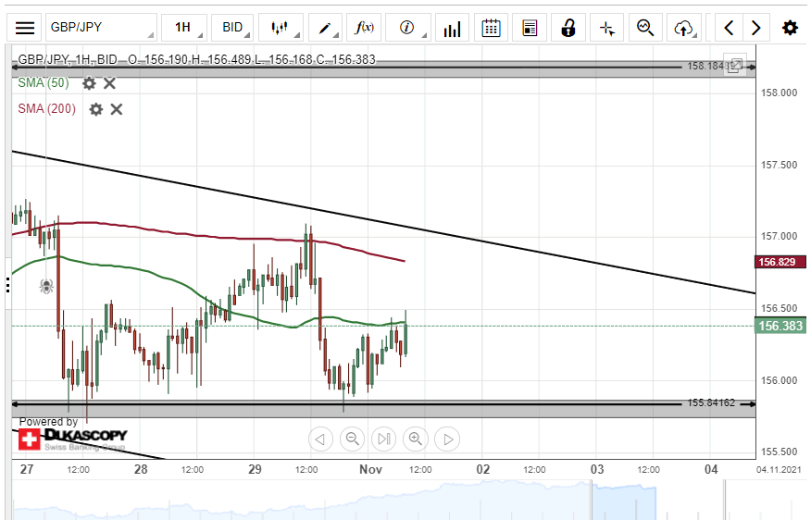Jump to latest candle button
811x532 pixels.
[x=384, y=439]
